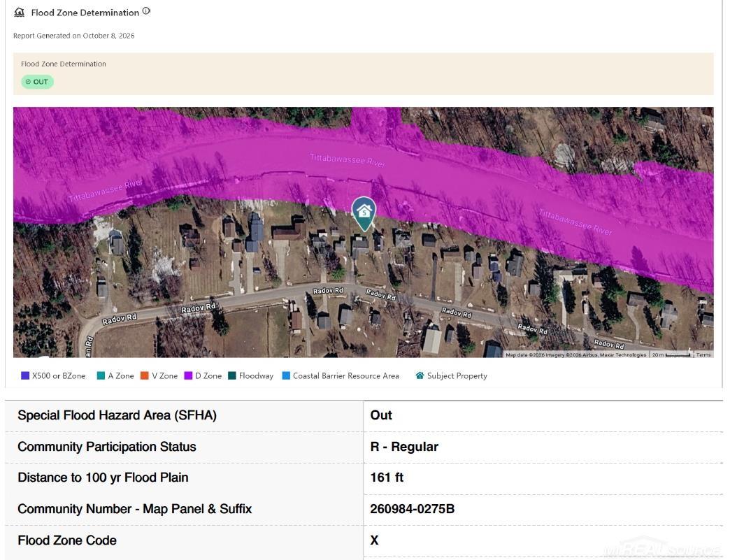Click the upright 'Tittabawassee River' label at the map's top center
Viewport: 730px width, 560px height.
[x=348, y=160]
